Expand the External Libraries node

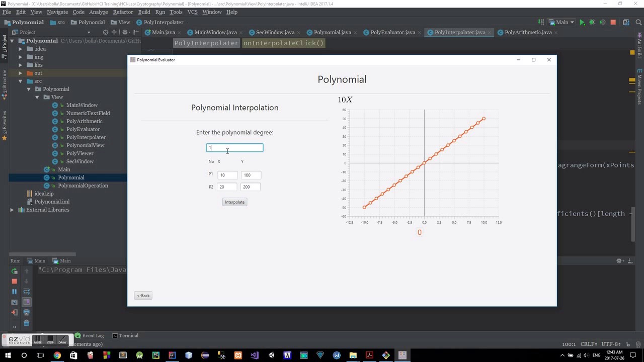click(12, 210)
